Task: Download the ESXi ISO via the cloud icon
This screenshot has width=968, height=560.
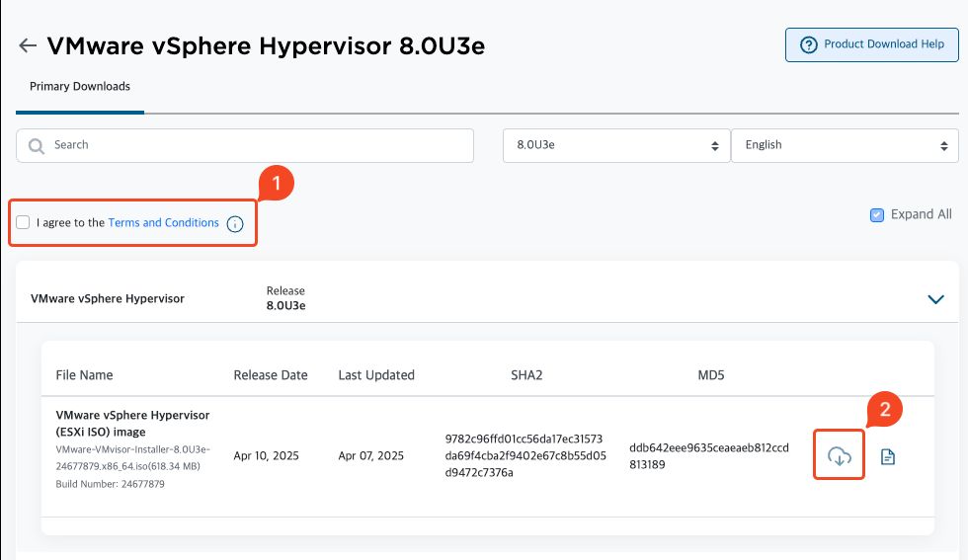Action: tap(839, 456)
